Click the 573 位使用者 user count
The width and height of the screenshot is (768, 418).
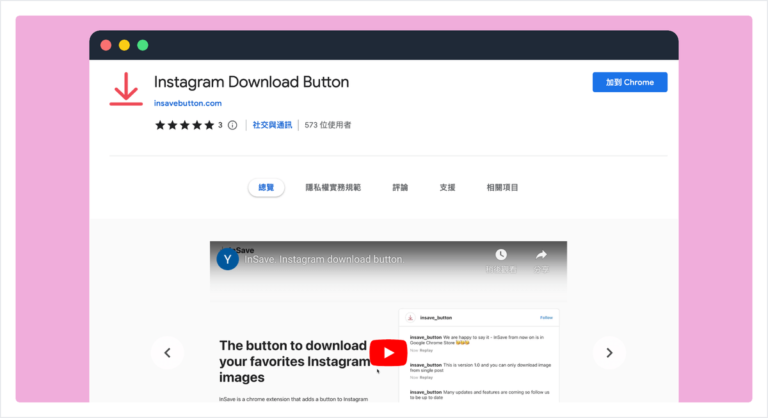(328, 125)
